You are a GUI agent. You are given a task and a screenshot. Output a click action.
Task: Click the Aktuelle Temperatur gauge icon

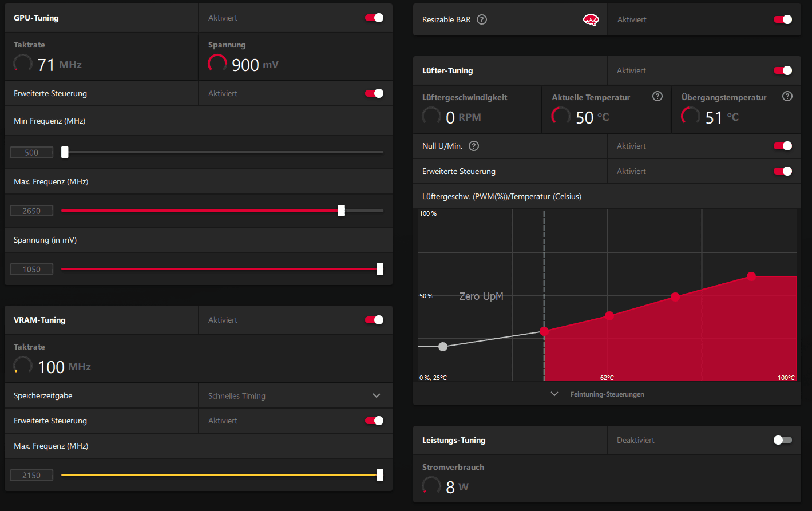(561, 116)
